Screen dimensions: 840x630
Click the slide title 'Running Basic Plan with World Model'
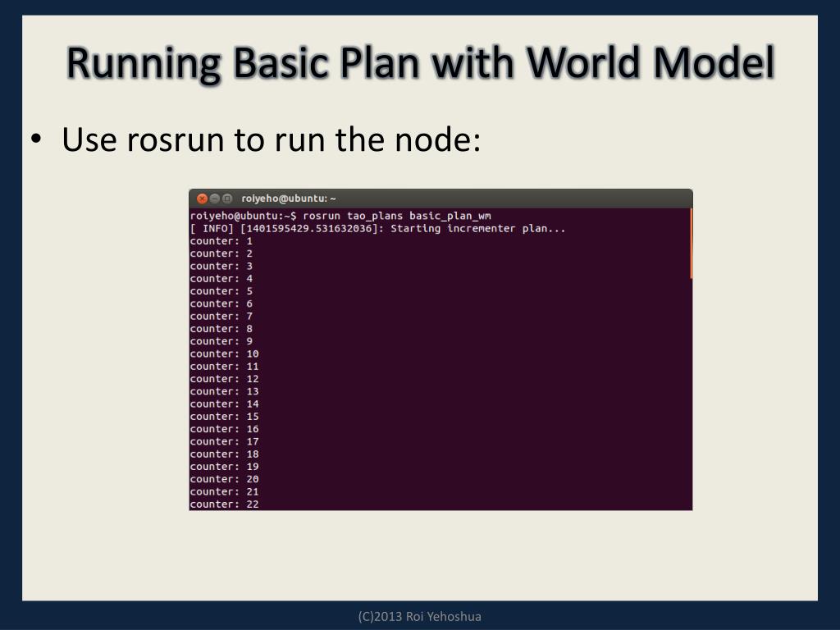tap(421, 63)
